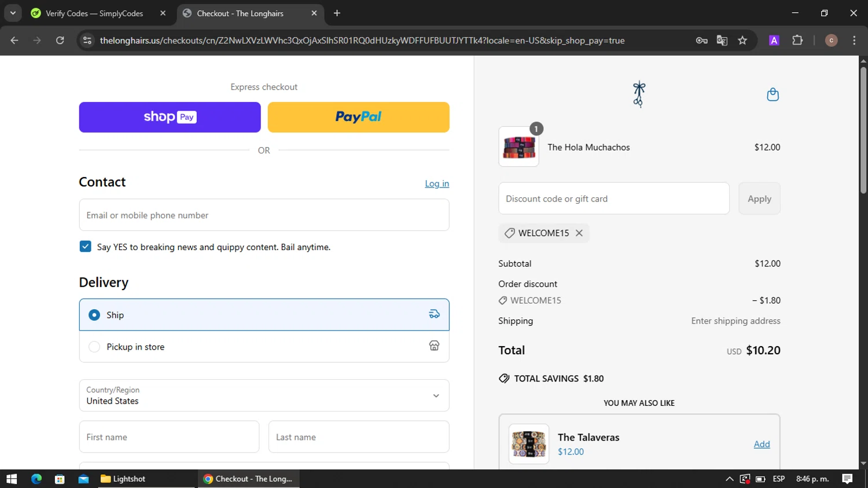Open Microsoft Store from taskbar
The height and width of the screenshot is (488, 868).
click(60, 479)
